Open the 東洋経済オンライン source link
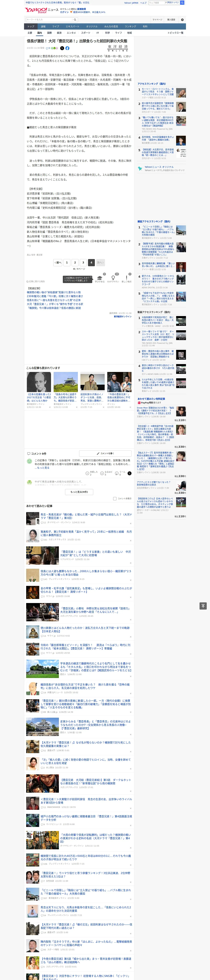Viewport: 210px width, 980px height. pos(123,316)
